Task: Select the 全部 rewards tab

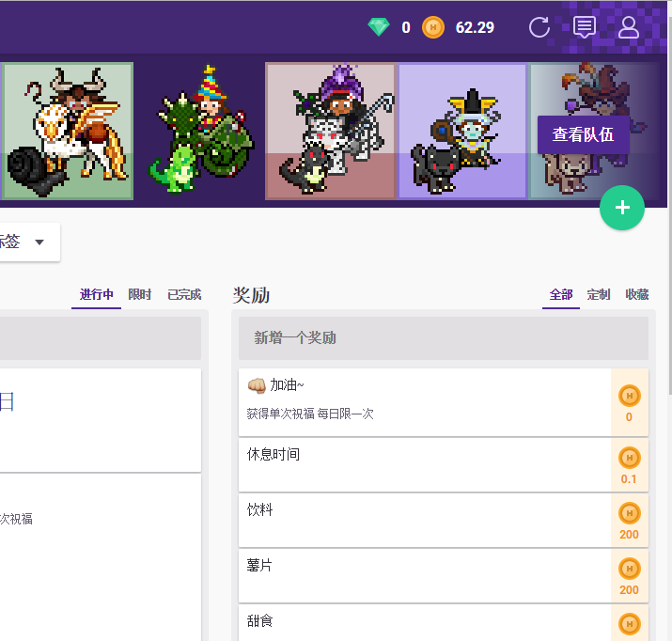Action: (560, 294)
